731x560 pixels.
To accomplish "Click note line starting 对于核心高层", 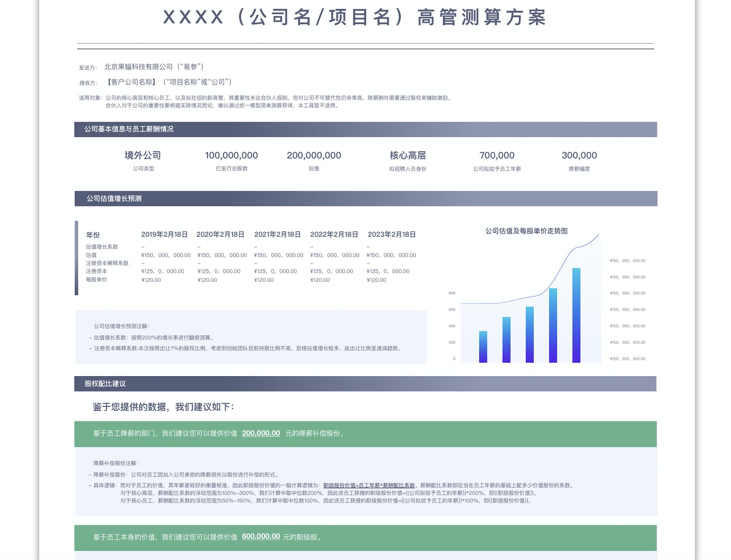I will pos(329,493).
